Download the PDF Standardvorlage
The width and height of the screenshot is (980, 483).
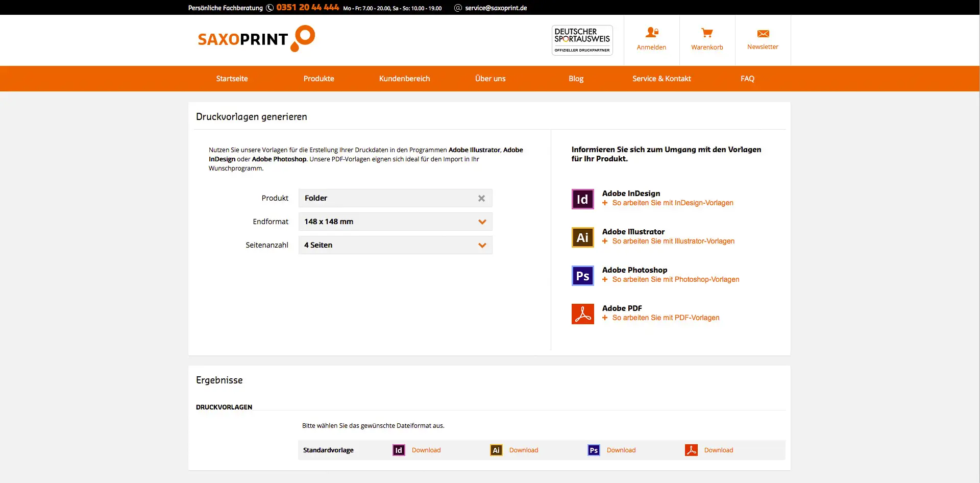[x=718, y=450]
